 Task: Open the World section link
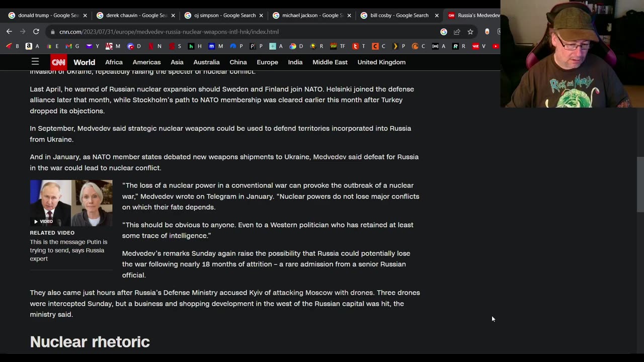pyautogui.click(x=84, y=62)
